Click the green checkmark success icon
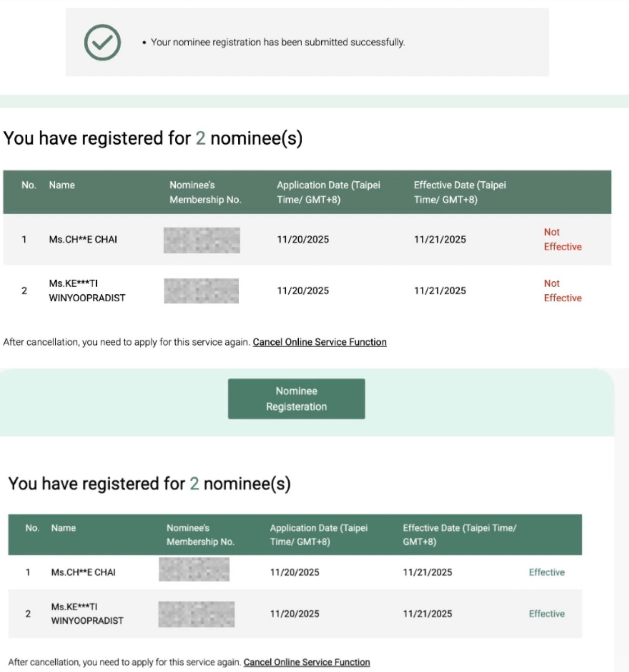The width and height of the screenshot is (629, 672). 102,43
